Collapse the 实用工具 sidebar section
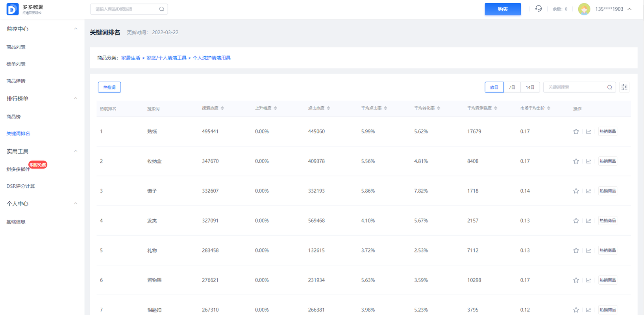Image resolution: width=644 pixels, height=315 pixels. click(x=76, y=151)
